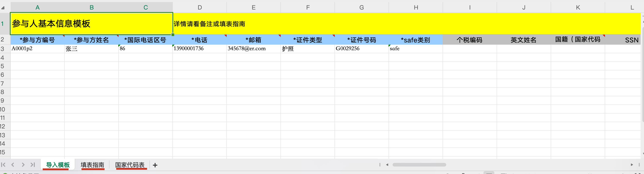Select column H header
Viewport: 644px width, 174px height.
[416, 7]
